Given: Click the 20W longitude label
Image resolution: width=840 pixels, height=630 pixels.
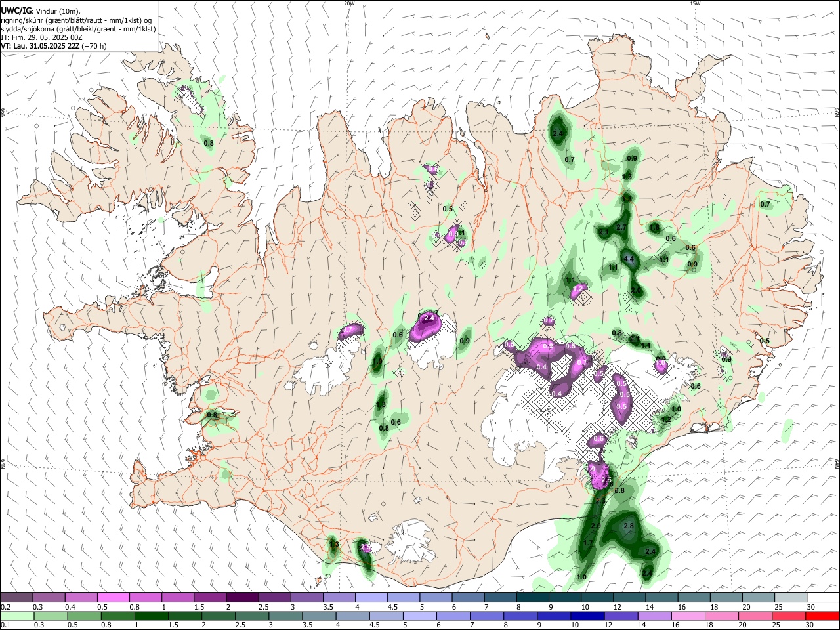Looking at the screenshot, I should click(x=349, y=3).
